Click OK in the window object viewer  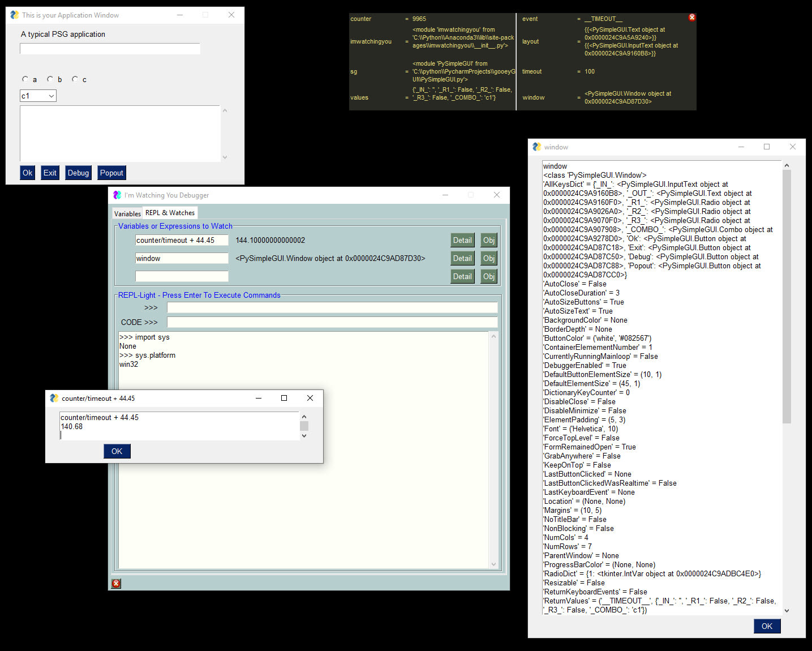click(767, 626)
